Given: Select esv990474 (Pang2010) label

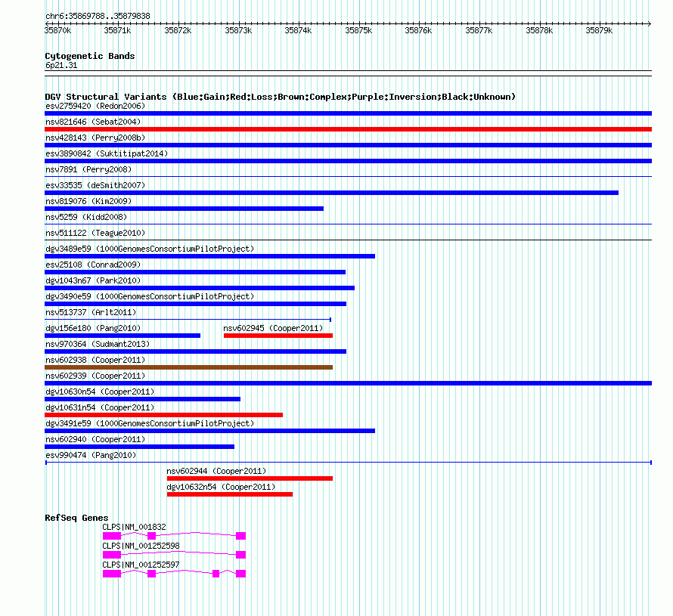Looking at the screenshot, I should pyautogui.click(x=91, y=455).
